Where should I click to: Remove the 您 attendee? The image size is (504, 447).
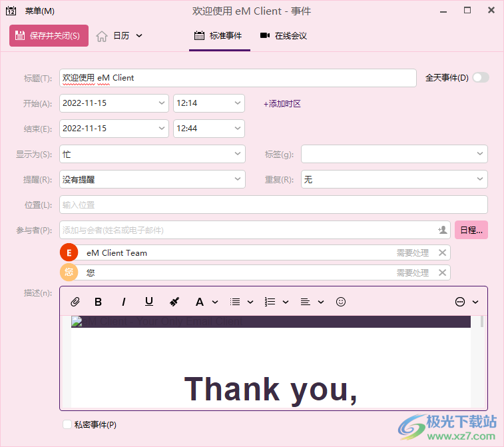442,272
